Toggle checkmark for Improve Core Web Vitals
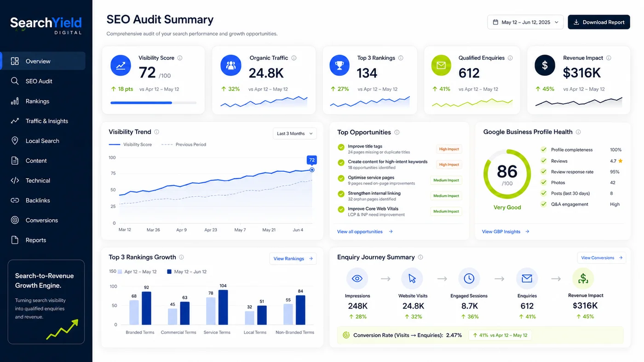The height and width of the screenshot is (362, 644). [341, 209]
